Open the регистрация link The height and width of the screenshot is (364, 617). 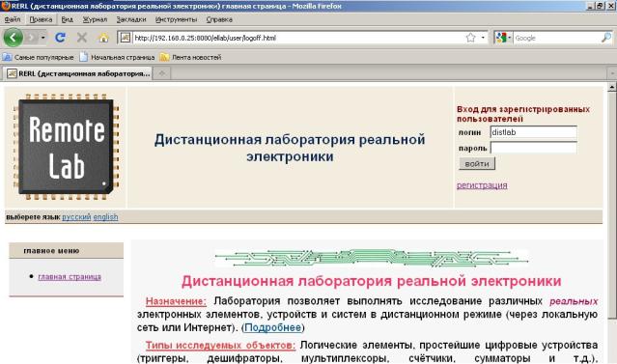coord(482,185)
